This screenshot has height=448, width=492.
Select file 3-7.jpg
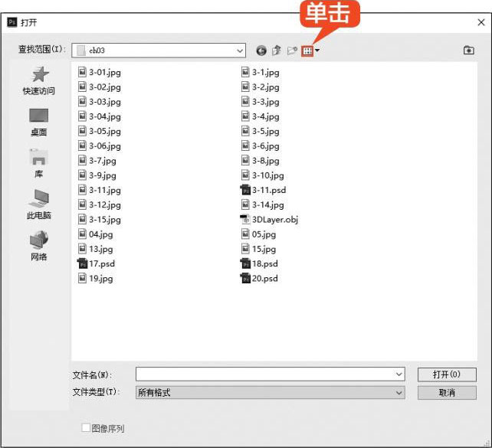[x=97, y=161]
